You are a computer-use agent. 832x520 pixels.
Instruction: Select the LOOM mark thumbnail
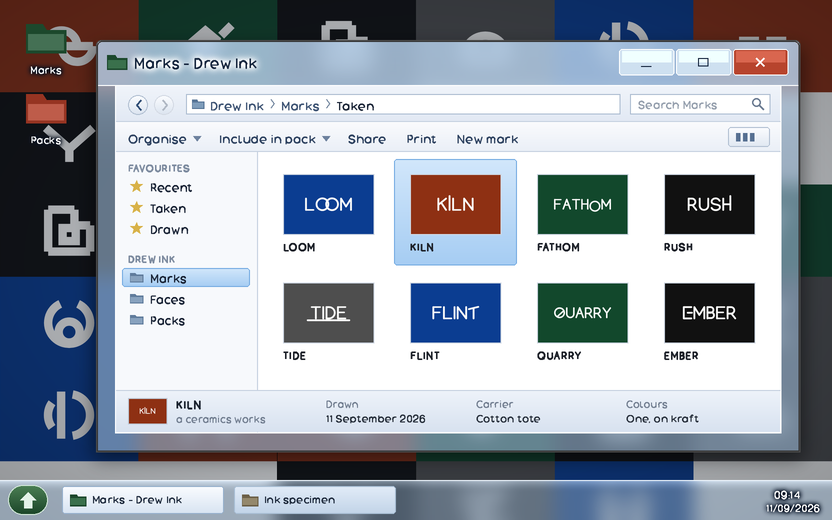(x=328, y=204)
